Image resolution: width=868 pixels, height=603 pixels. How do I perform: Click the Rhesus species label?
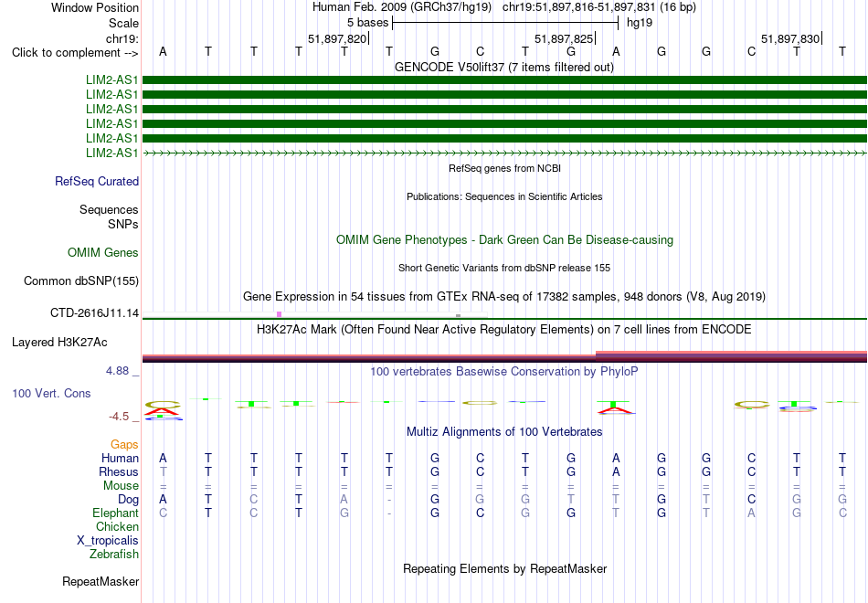(x=119, y=472)
